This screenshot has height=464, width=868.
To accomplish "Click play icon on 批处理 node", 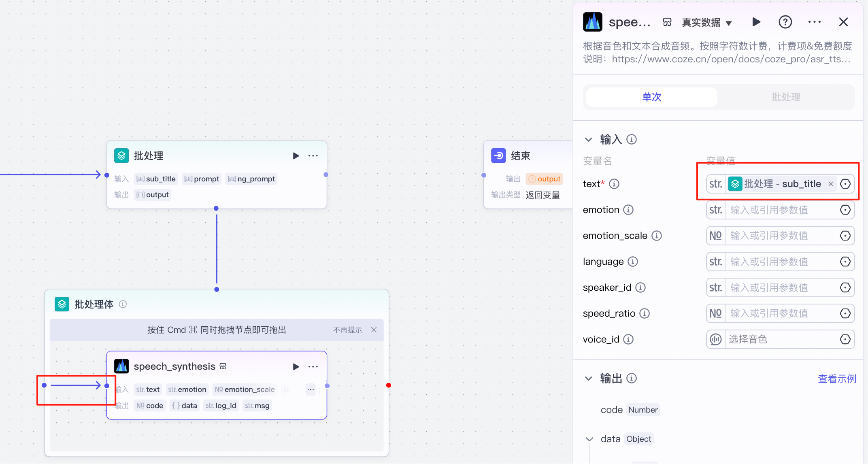I will [x=296, y=156].
